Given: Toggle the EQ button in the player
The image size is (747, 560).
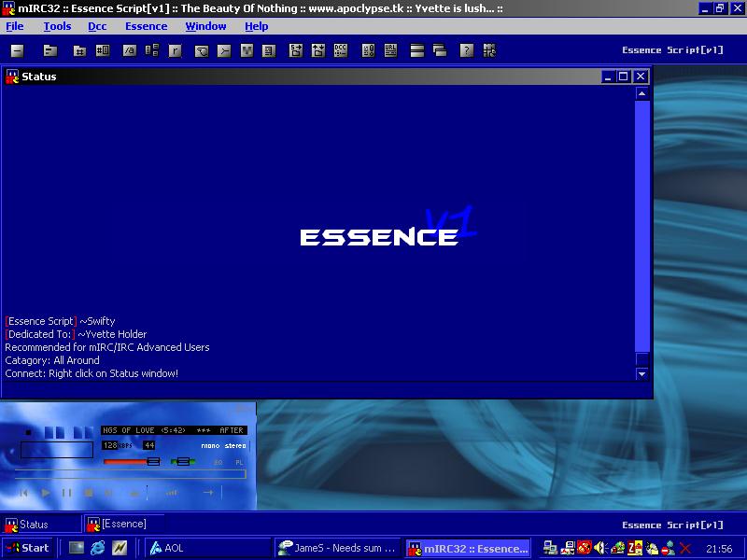Looking at the screenshot, I should click(218, 462).
